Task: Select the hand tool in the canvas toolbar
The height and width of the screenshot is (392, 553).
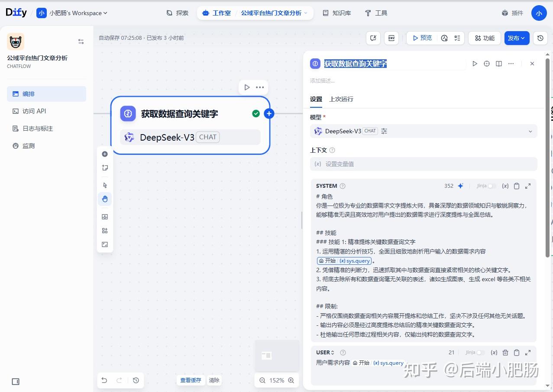Action: point(104,199)
